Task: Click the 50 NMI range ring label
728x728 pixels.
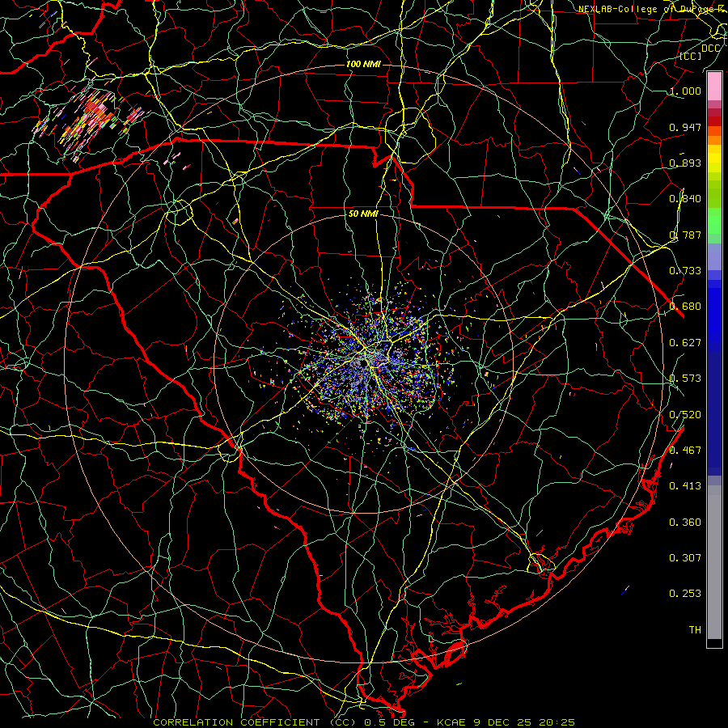Action: click(x=363, y=214)
